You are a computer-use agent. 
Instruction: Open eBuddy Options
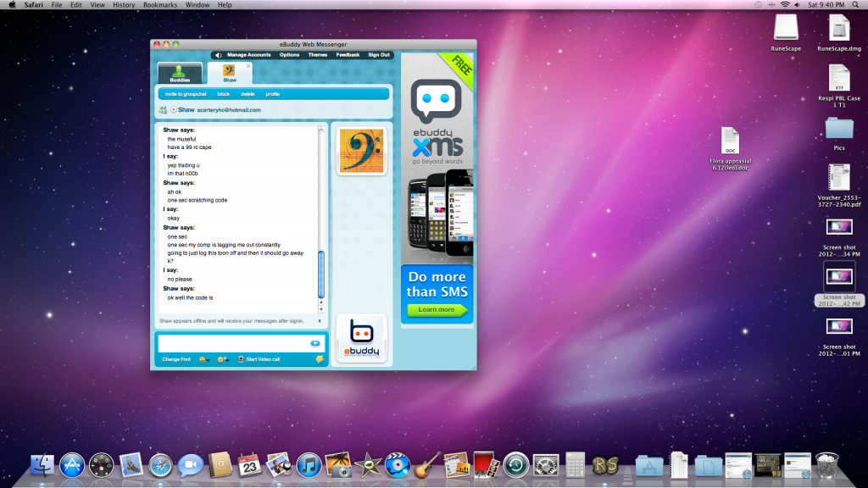click(x=289, y=55)
